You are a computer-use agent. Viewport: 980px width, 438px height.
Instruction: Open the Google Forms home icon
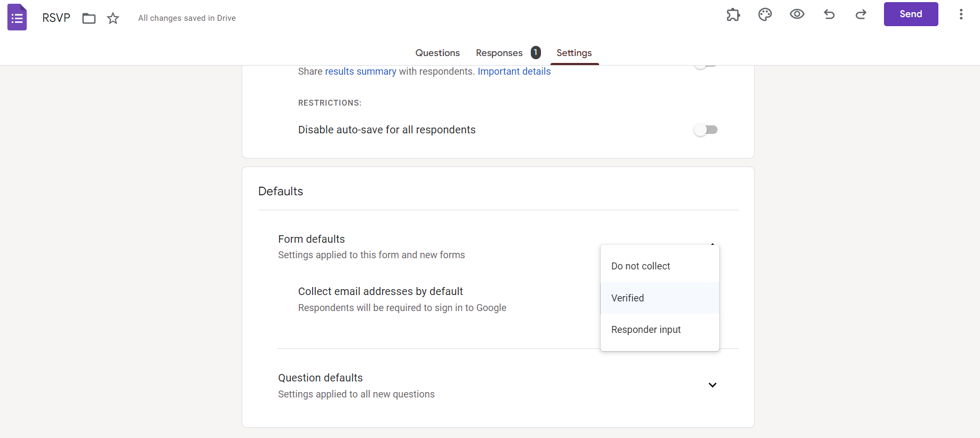(x=17, y=18)
